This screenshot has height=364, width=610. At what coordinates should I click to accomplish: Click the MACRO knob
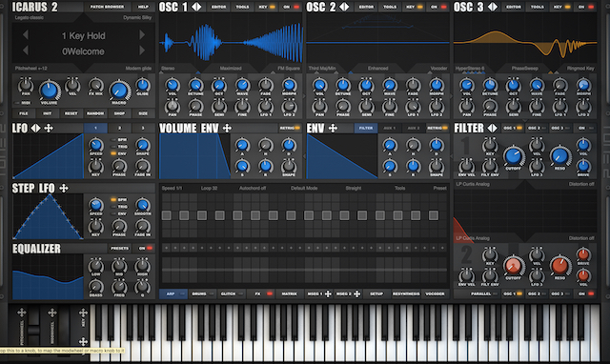(x=119, y=91)
